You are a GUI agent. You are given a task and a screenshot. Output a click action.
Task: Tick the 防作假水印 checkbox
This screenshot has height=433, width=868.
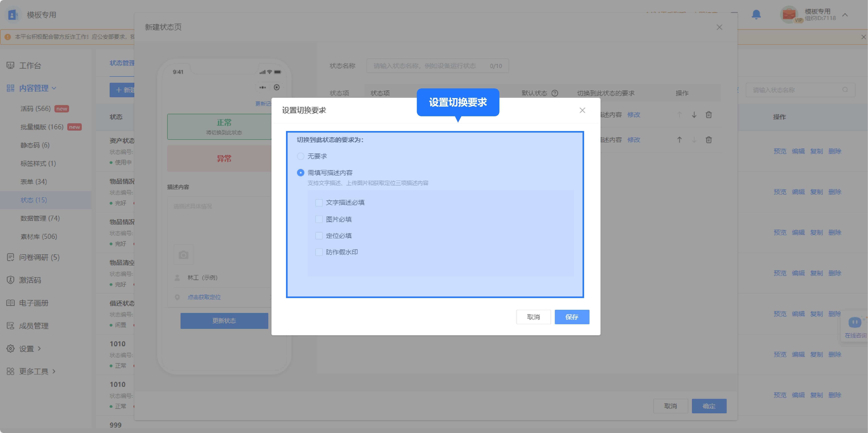319,252
